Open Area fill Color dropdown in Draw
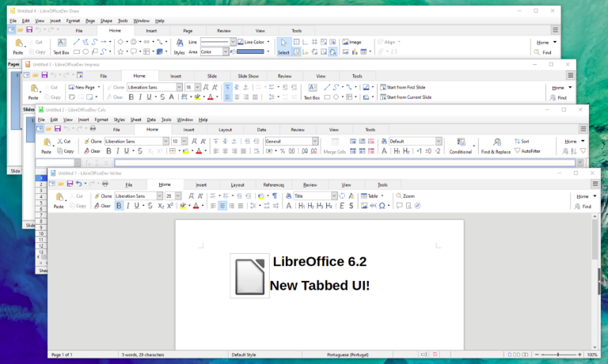This screenshot has height=364, width=608. (x=226, y=51)
